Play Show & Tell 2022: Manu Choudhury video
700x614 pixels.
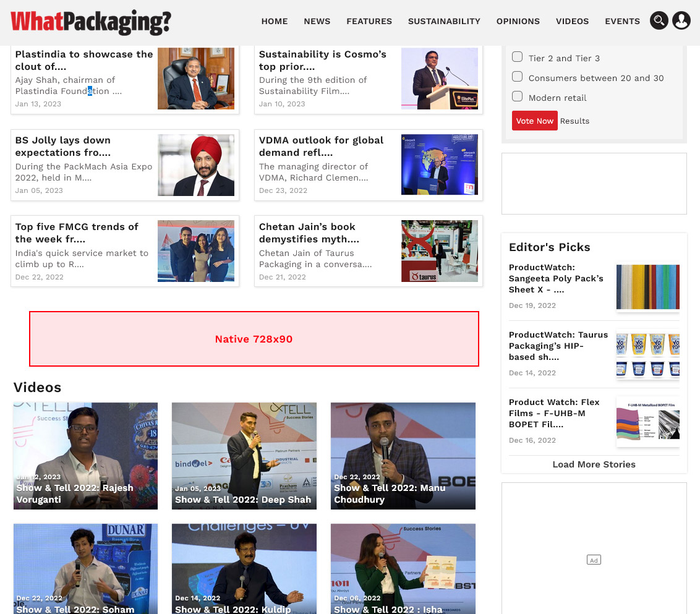coord(403,456)
